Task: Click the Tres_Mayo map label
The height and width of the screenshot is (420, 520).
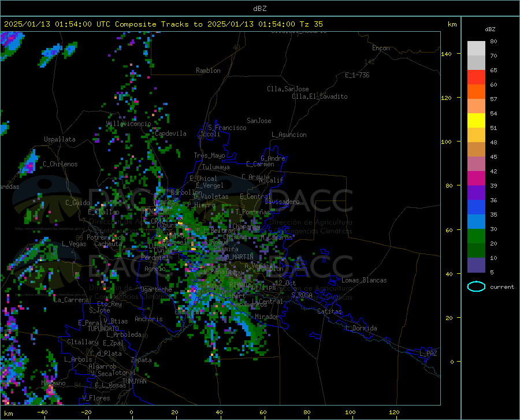Action: click(209, 155)
